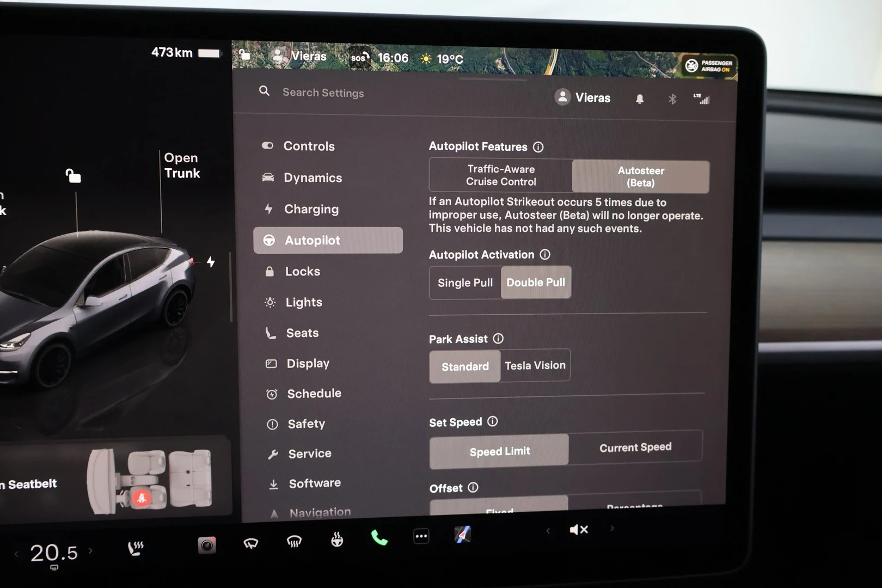
Task: Open notifications bell icon
Action: (x=640, y=99)
